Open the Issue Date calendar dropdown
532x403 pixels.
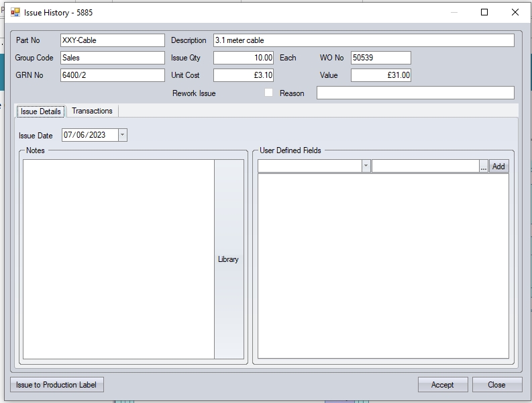coord(122,135)
